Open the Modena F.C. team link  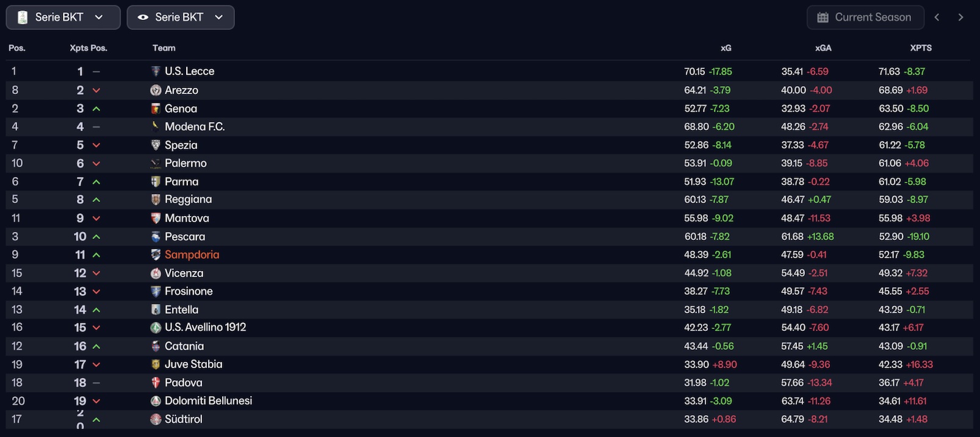pyautogui.click(x=195, y=127)
